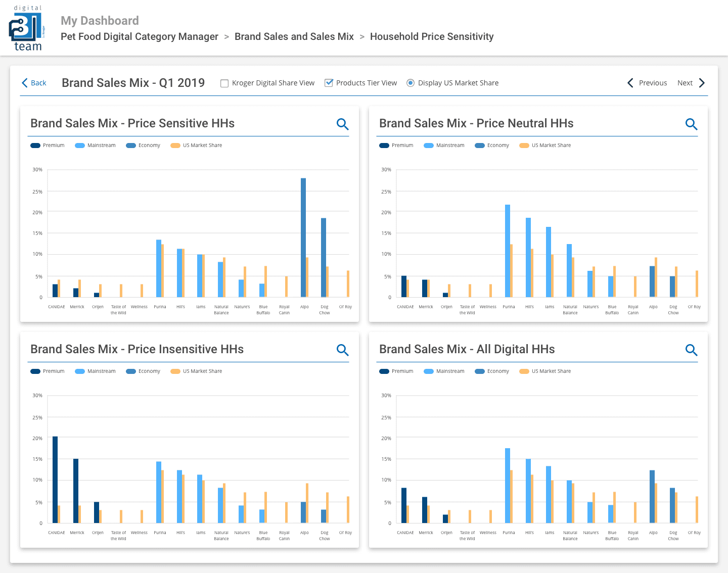Toggle Mainstream legend in Price Neutral chart

pyautogui.click(x=444, y=146)
